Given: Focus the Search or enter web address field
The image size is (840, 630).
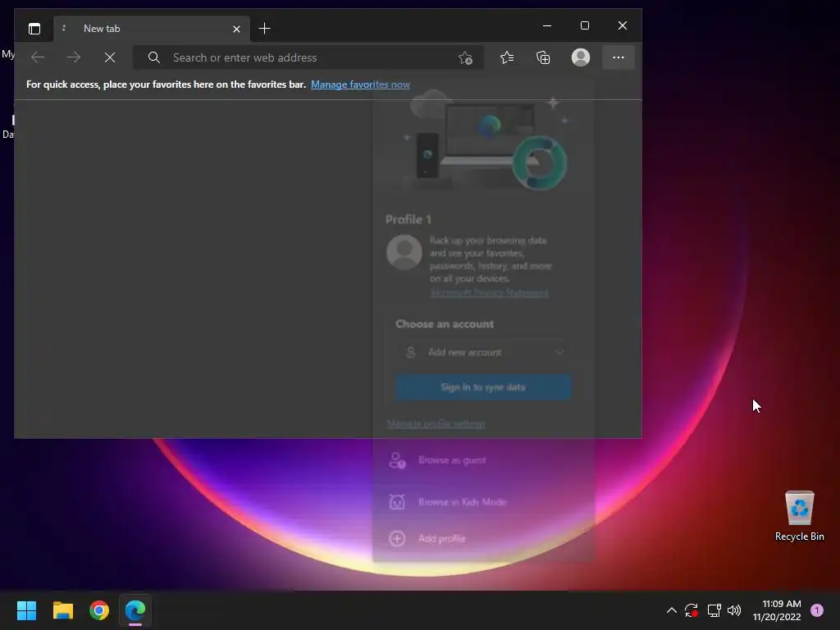Looking at the screenshot, I should (308, 57).
